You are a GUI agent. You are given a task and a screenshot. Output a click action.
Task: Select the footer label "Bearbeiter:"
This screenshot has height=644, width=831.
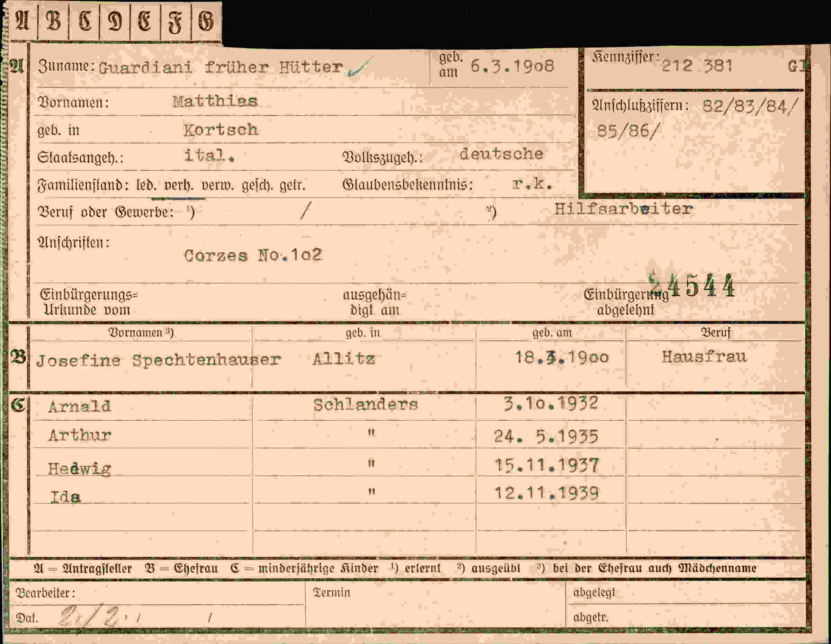(x=45, y=593)
